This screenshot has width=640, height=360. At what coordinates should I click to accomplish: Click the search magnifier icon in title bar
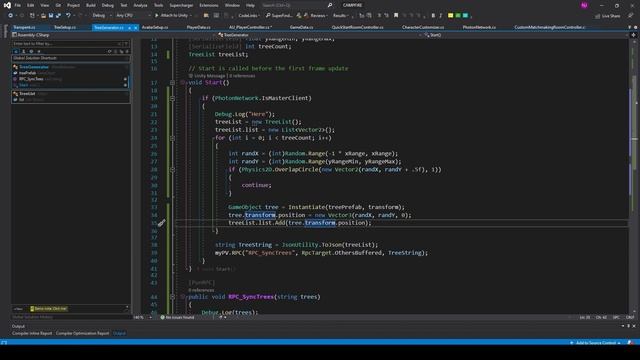330,5
